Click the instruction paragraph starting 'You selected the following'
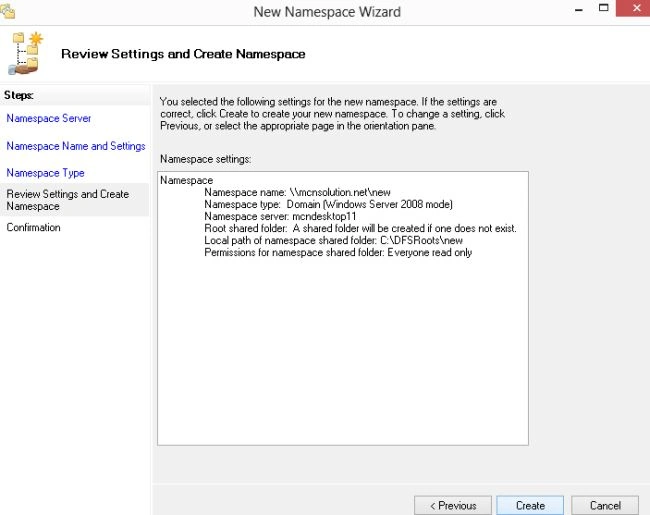This screenshot has height=515, width=650. pos(332,114)
